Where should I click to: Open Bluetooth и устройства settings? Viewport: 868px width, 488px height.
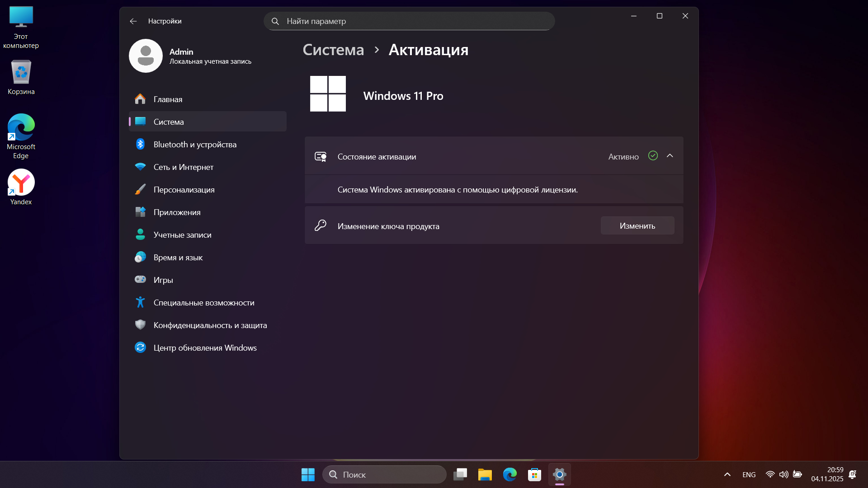tap(195, 145)
